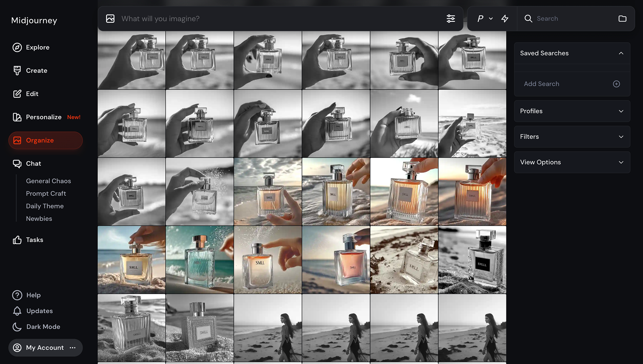Click the Personalize icon in sidebar
This screenshot has height=364, width=643.
tap(17, 117)
